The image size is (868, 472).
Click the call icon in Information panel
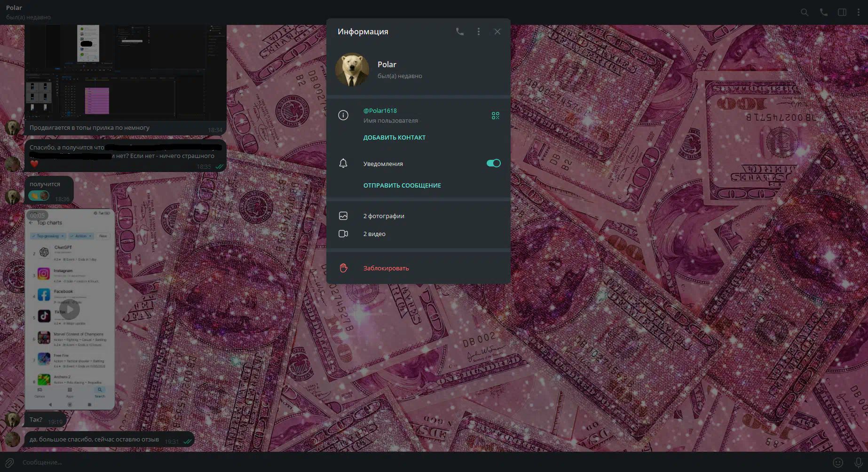459,31
